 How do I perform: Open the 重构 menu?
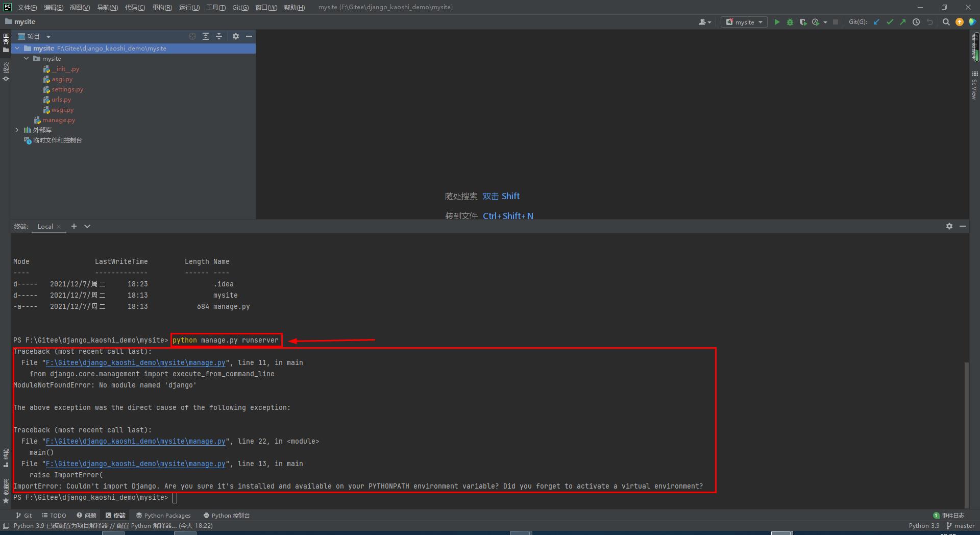(x=162, y=7)
